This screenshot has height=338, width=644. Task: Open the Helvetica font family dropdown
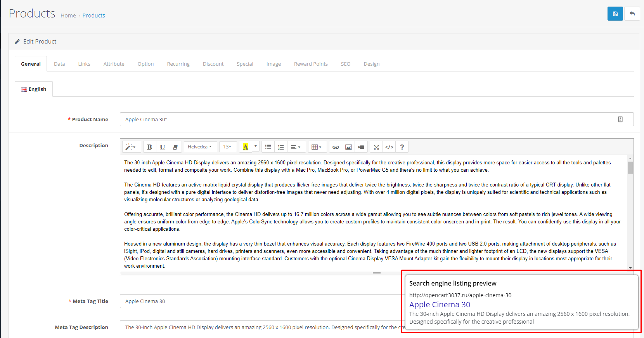pyautogui.click(x=200, y=147)
